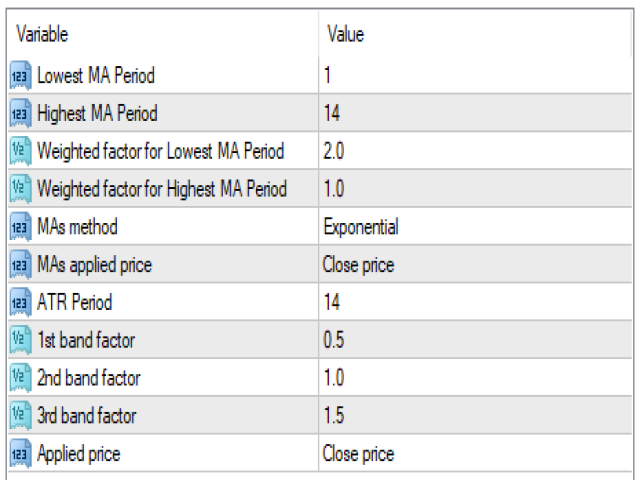Edit the 3rd band factor value 1.5

(x=476, y=416)
